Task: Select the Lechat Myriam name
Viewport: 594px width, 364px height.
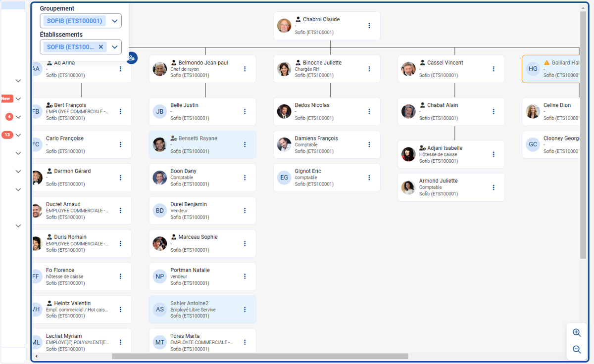Action: 64,336
